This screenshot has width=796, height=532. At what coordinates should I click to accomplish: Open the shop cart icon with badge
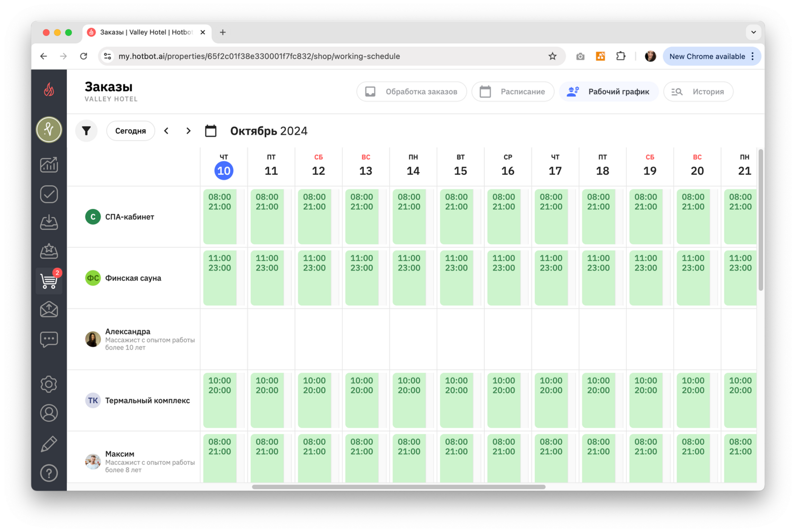tap(49, 280)
